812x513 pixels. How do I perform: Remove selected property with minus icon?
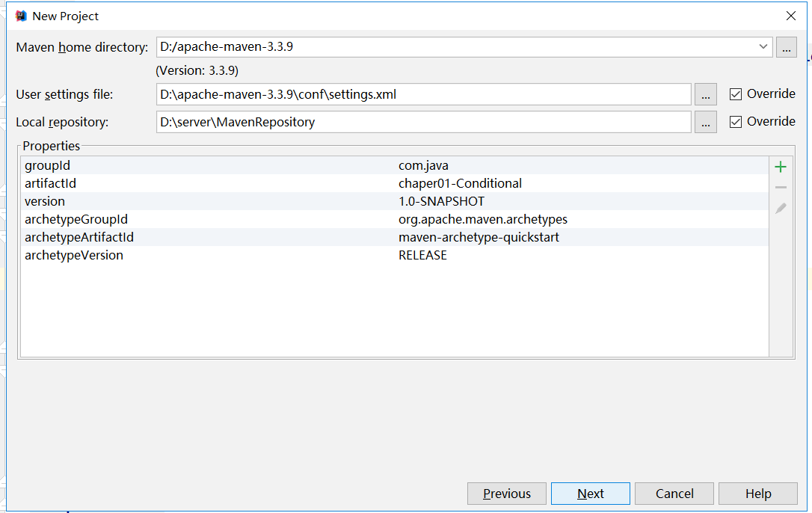781,188
